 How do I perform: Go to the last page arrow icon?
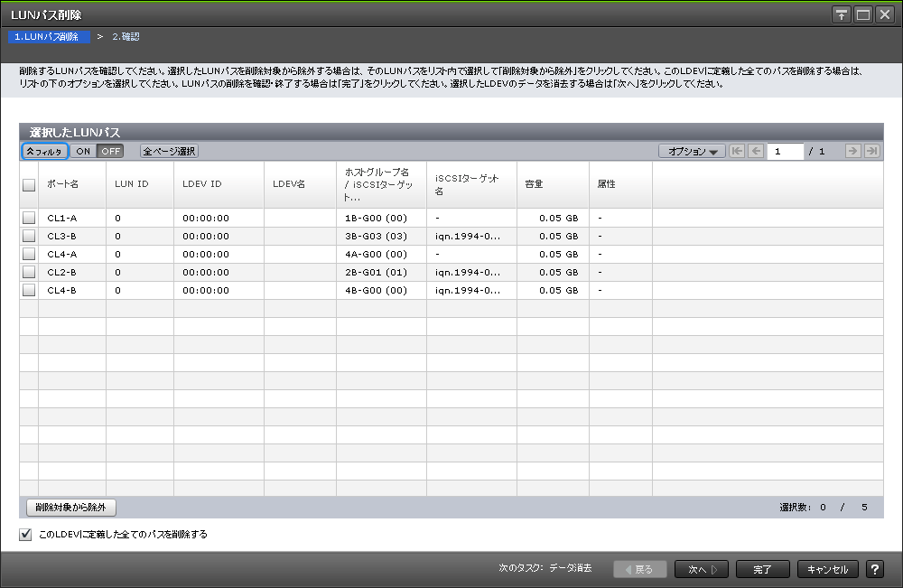point(871,152)
